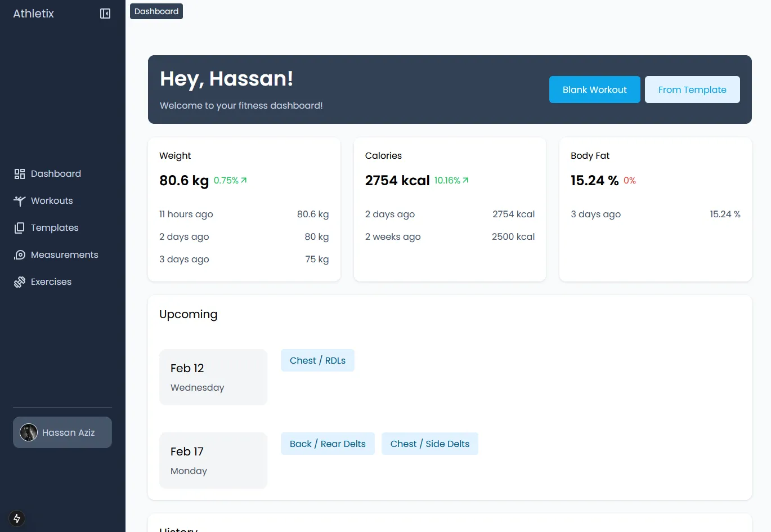Collapse the sidebar with the panel toggle icon

105,14
